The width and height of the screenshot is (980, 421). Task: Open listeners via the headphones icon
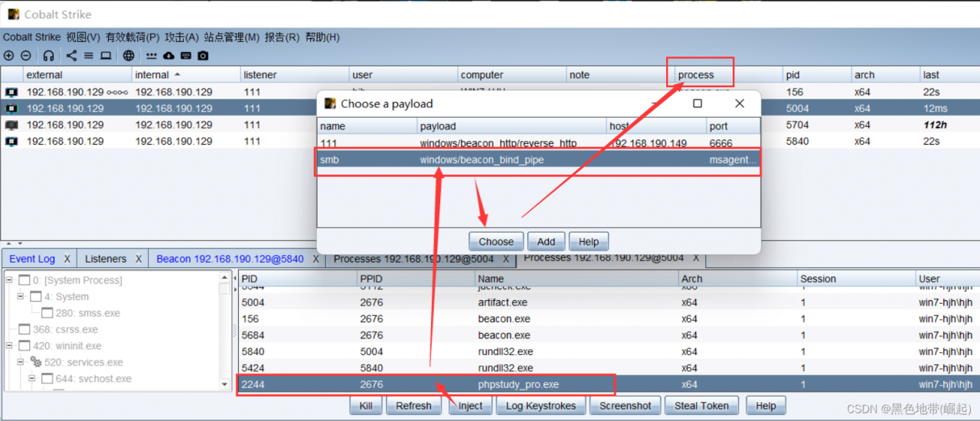[x=49, y=56]
